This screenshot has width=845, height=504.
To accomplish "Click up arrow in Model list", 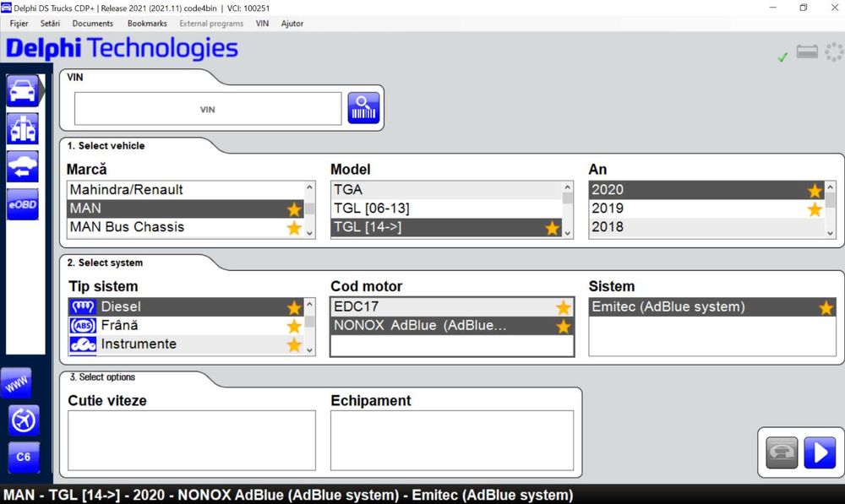I will (568, 187).
